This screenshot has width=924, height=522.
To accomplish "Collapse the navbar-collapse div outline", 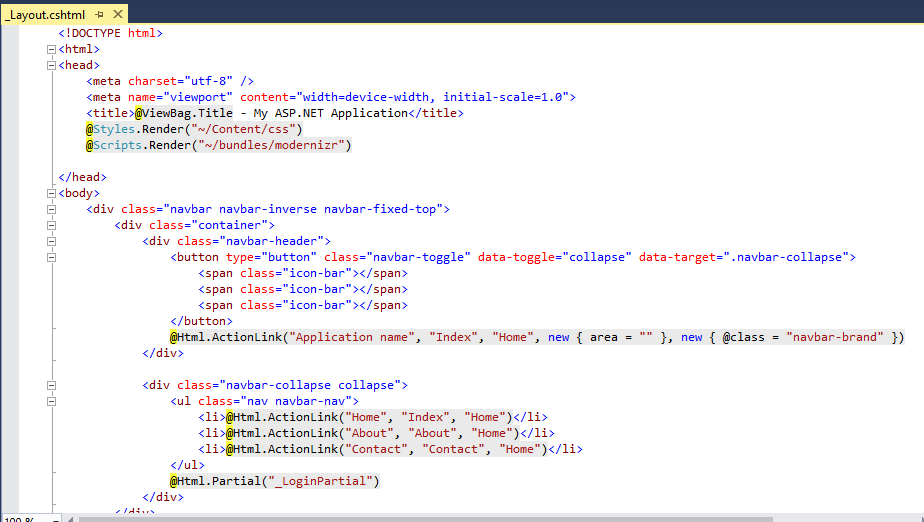I will [51, 385].
